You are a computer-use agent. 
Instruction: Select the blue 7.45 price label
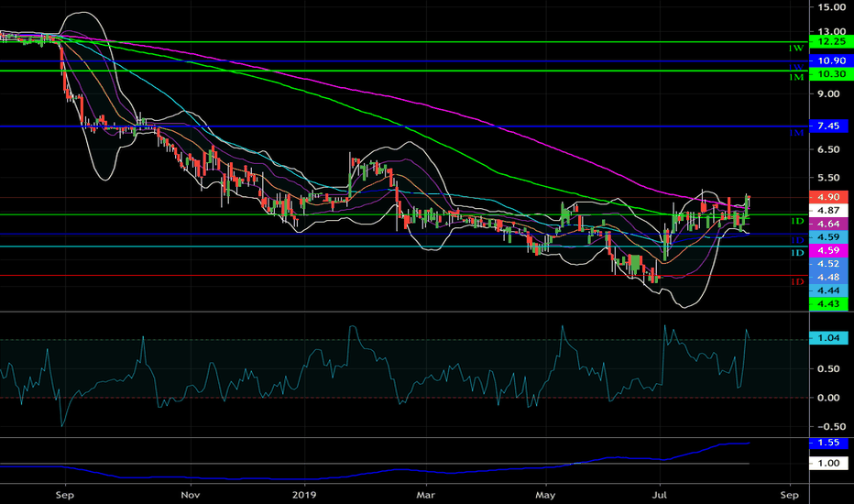828,126
